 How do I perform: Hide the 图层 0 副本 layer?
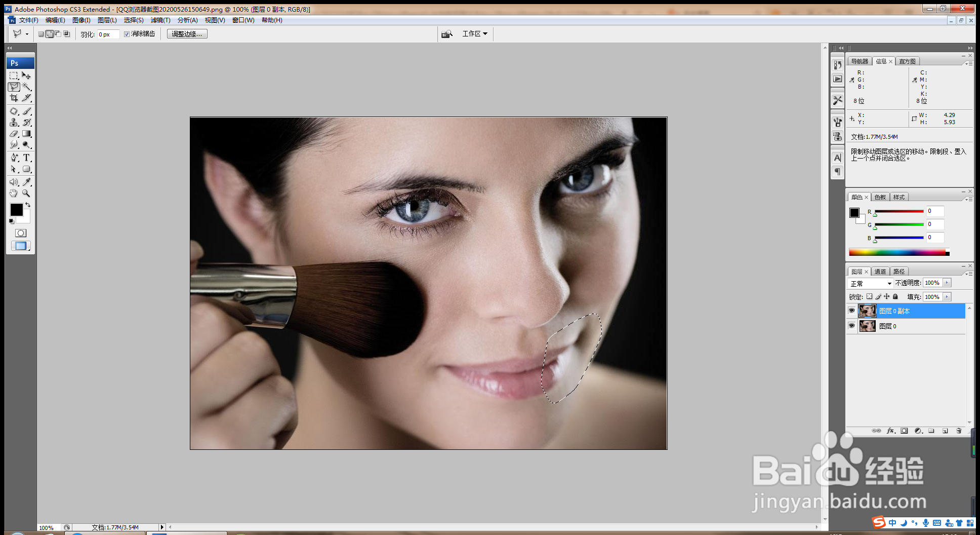[851, 311]
